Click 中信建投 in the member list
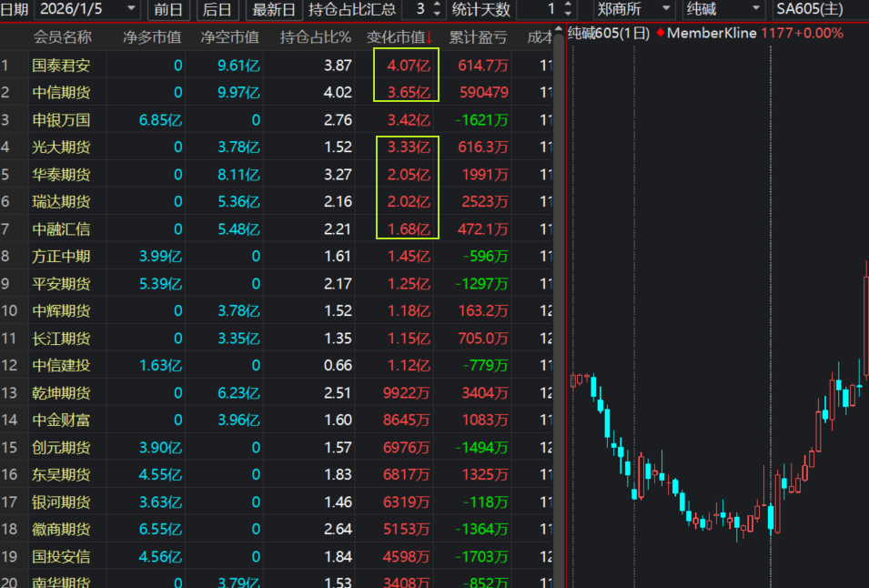This screenshot has width=869, height=588. coord(61,366)
